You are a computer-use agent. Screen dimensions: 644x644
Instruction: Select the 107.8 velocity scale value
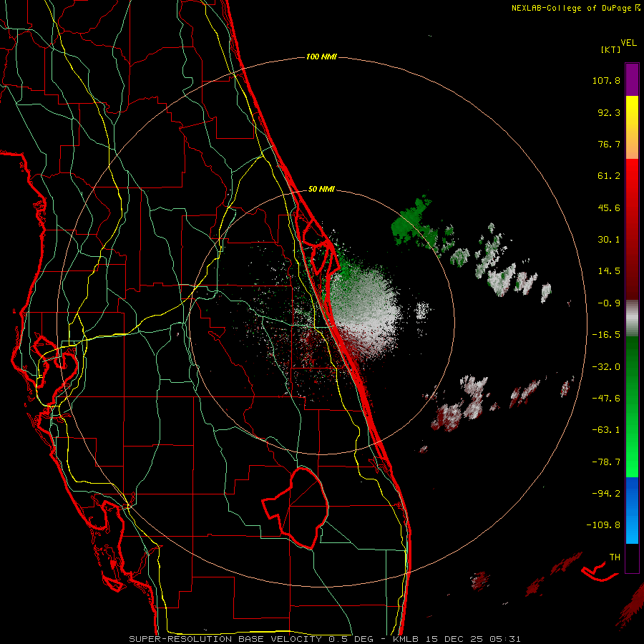coord(606,80)
